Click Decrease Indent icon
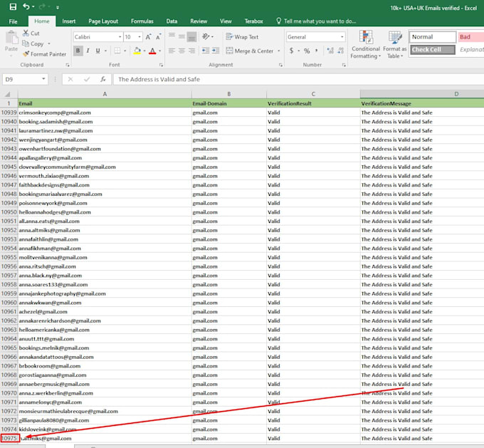 point(206,51)
